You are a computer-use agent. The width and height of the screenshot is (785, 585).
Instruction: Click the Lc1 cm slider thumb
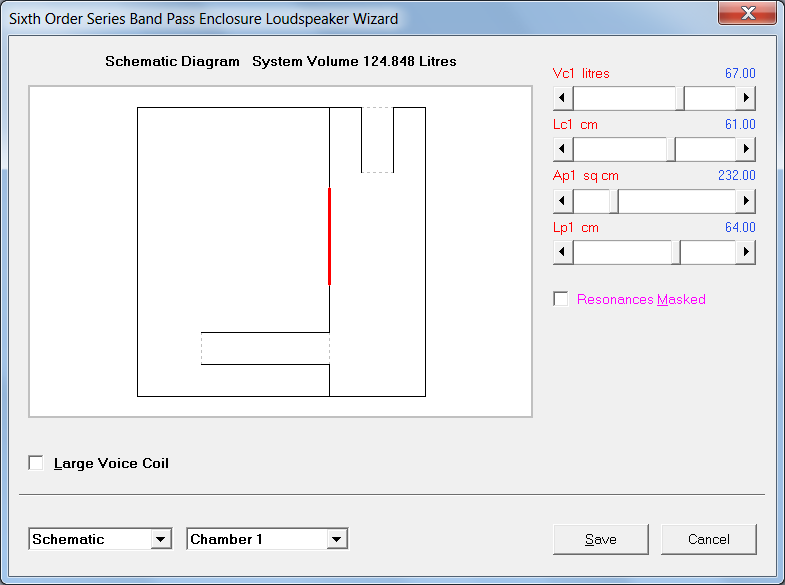click(x=671, y=149)
